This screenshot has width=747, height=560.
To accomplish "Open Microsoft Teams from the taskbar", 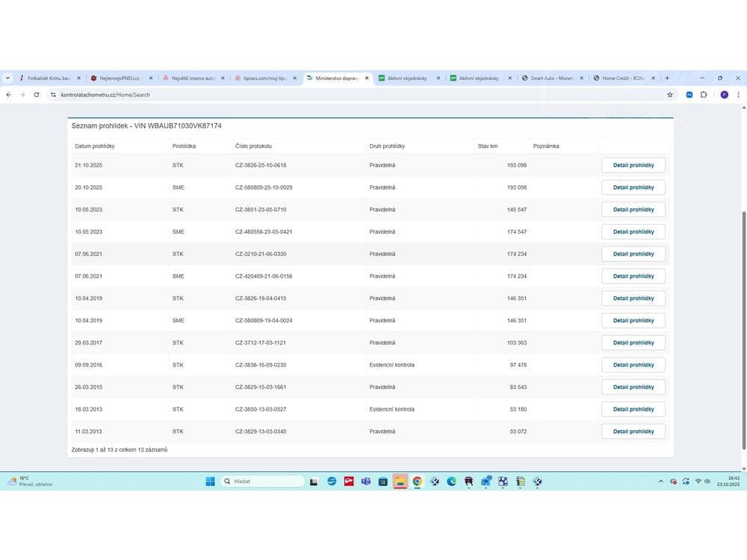I will (x=366, y=482).
